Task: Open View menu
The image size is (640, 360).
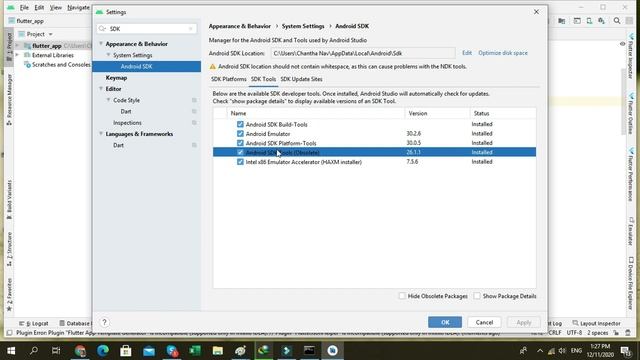Action: pos(56,8)
